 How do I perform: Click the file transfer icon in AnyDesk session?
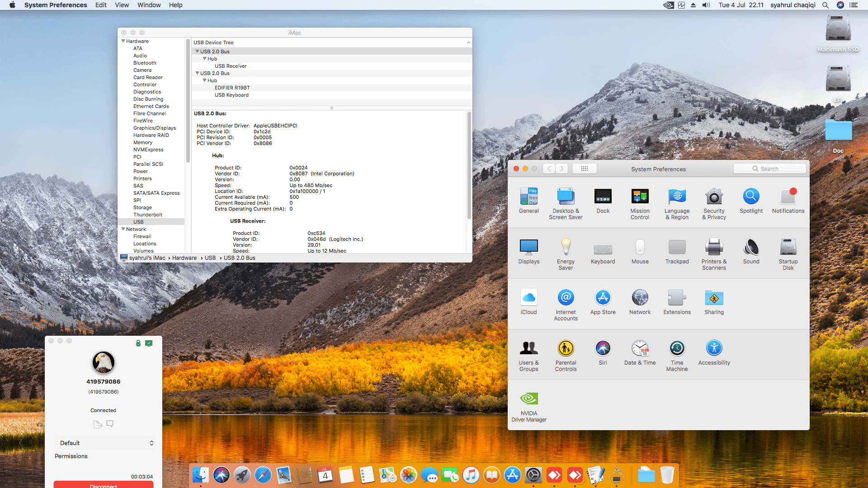[98, 424]
